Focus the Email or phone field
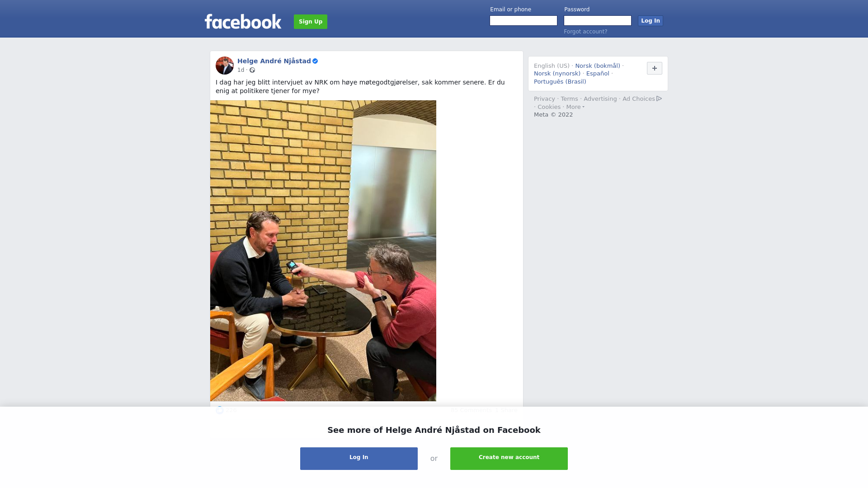Viewport: 868px width, 488px height. pyautogui.click(x=524, y=21)
